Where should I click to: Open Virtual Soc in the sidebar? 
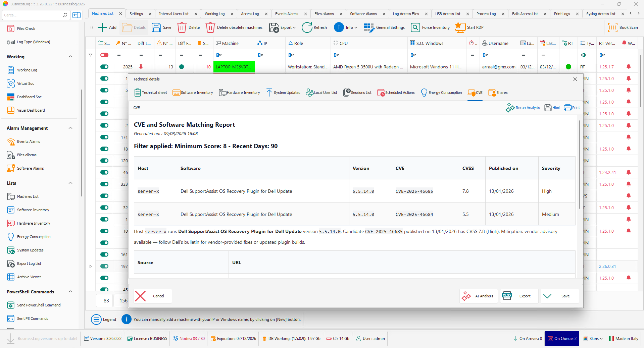(26, 83)
